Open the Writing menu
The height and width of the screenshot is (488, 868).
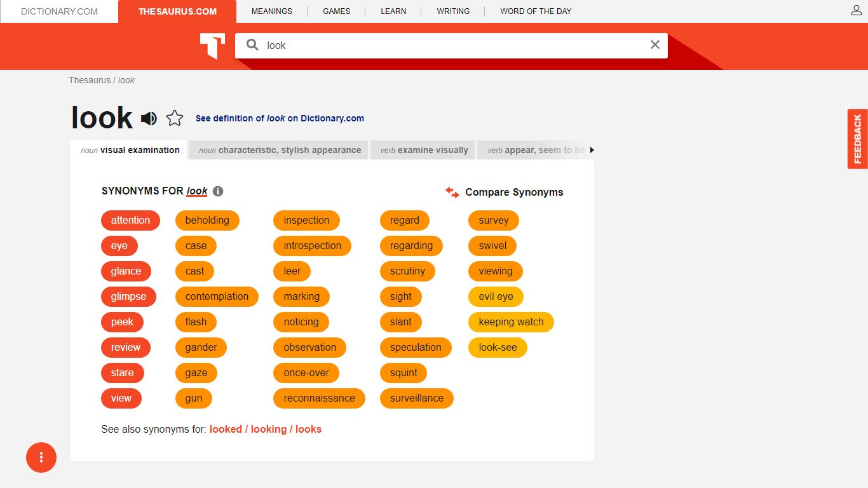453,11
